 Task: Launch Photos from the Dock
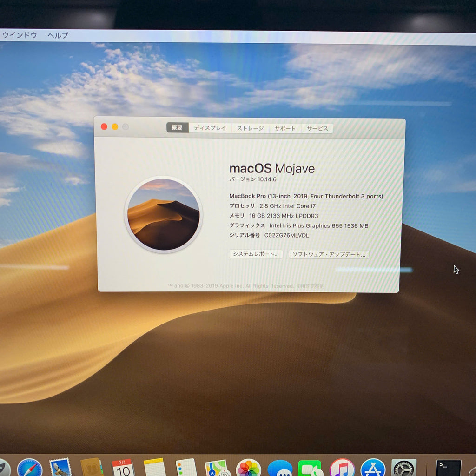click(x=248, y=468)
